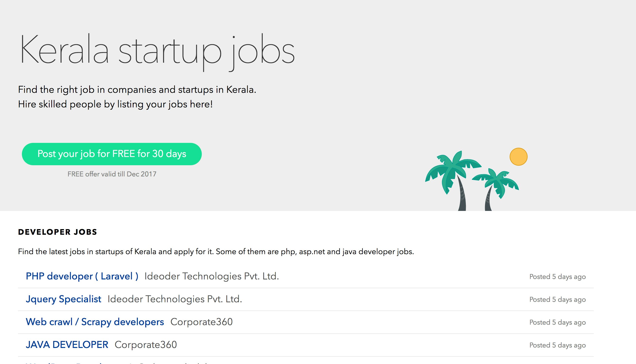Click the Post your job for FREE button
The height and width of the screenshot is (364, 636).
(112, 154)
